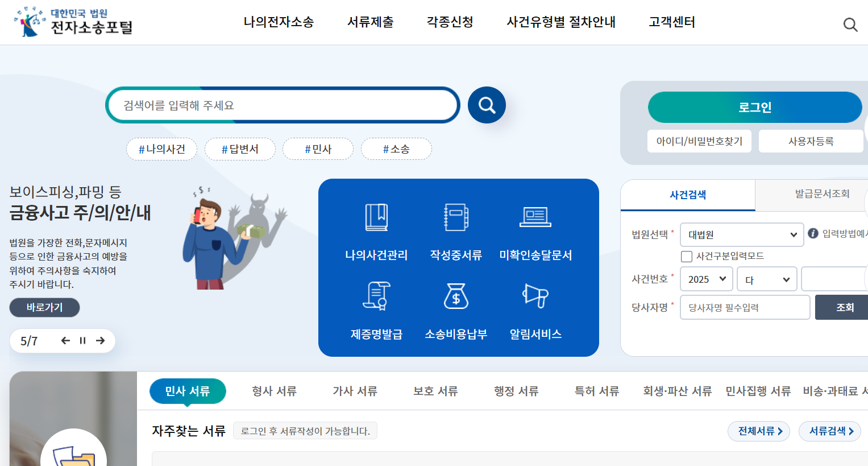The height and width of the screenshot is (466, 868).
Task: Select 특허 서류 tab
Action: click(597, 391)
